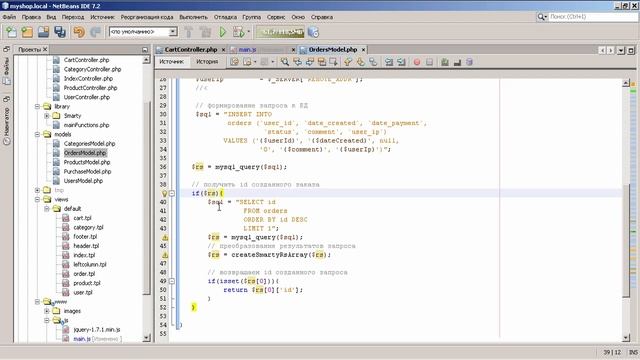Open the Отладка menu
This screenshot has width=640, height=360.
(225, 17)
